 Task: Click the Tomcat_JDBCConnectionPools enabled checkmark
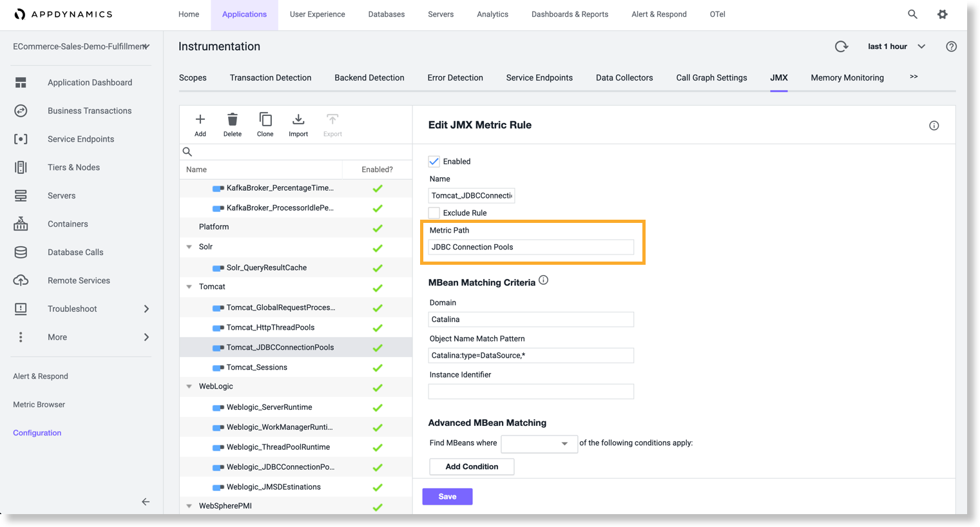[x=378, y=348]
